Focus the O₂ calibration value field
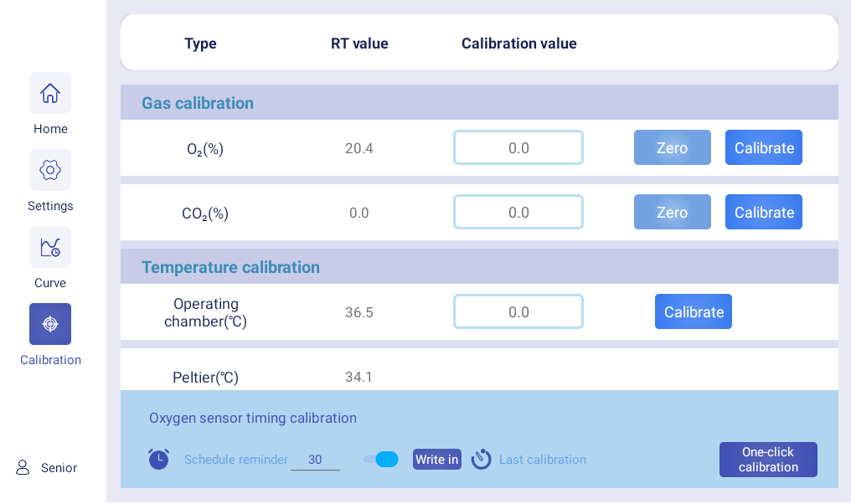The height and width of the screenshot is (504, 851). pyautogui.click(x=518, y=147)
